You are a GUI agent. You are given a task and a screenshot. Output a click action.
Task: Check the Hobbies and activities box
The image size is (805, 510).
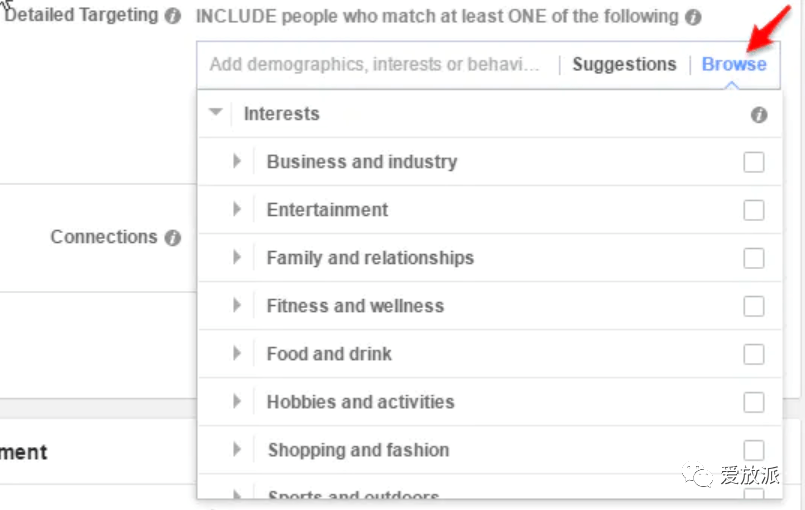pyautogui.click(x=754, y=402)
